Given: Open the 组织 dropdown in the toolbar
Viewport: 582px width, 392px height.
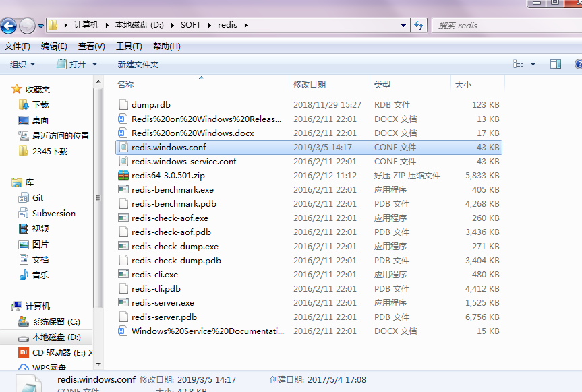Looking at the screenshot, I should point(22,65).
